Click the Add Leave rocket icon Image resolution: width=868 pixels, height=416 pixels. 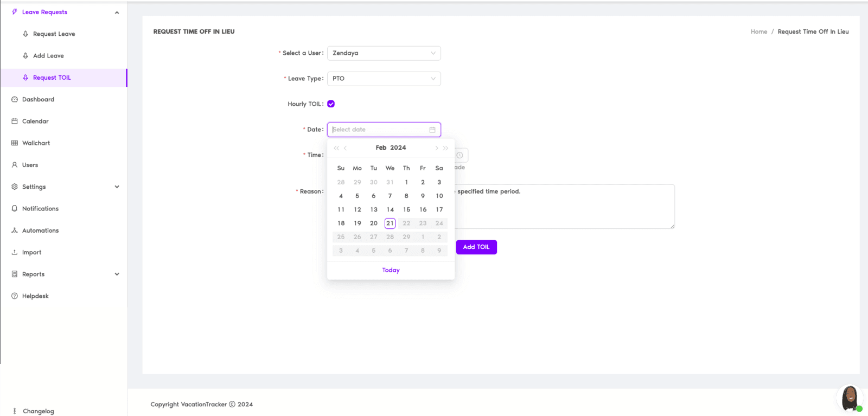click(x=25, y=55)
